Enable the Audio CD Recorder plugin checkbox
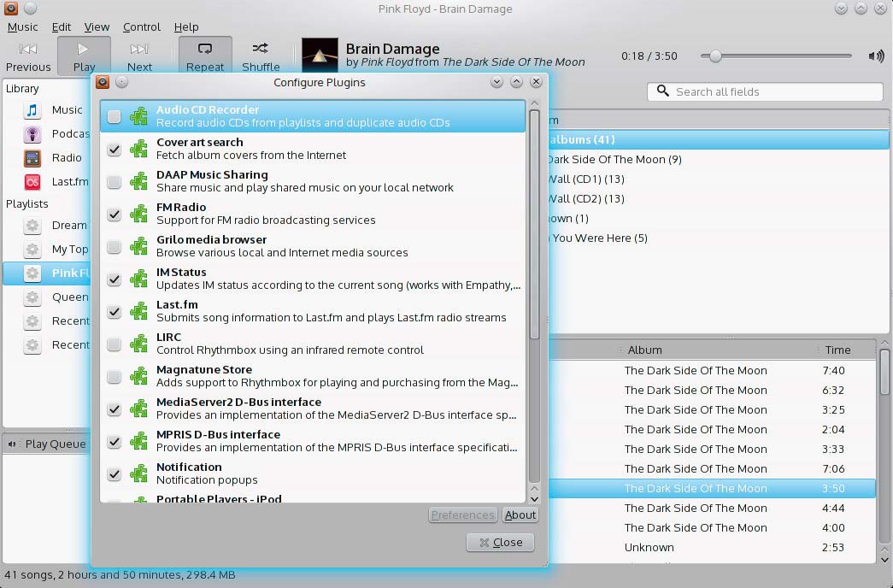The image size is (893, 588). (114, 116)
